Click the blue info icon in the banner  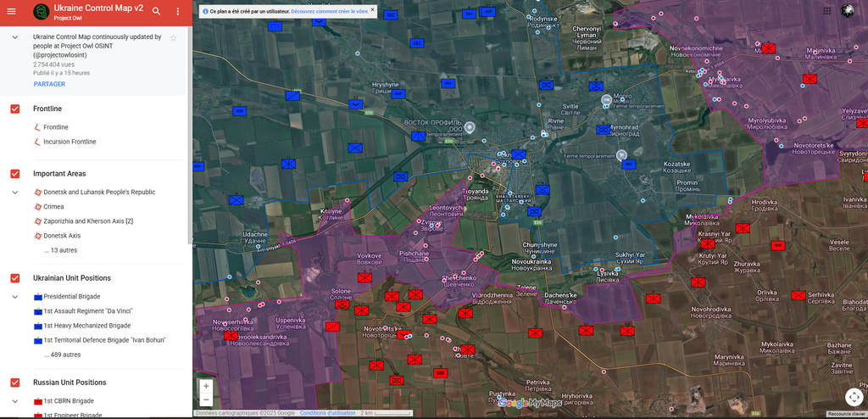tap(206, 11)
